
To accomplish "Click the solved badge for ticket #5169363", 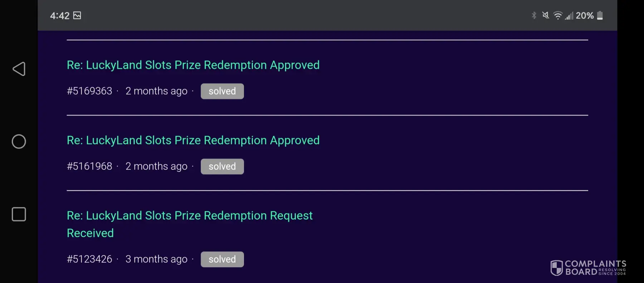I will tap(222, 91).
